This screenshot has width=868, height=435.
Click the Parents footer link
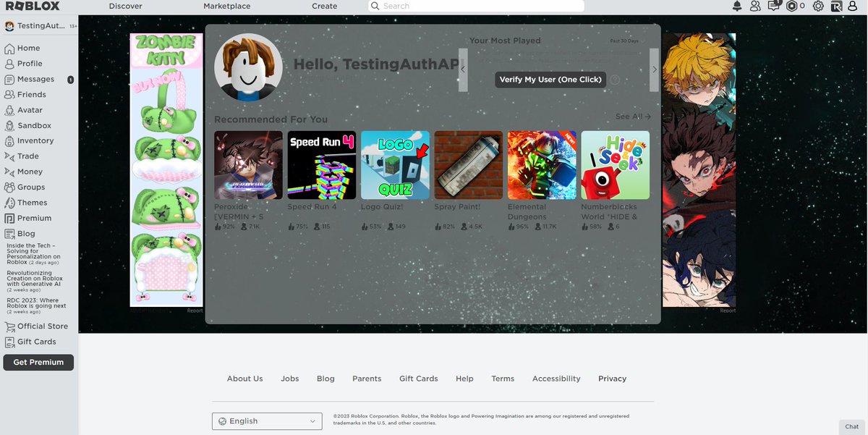(x=367, y=379)
